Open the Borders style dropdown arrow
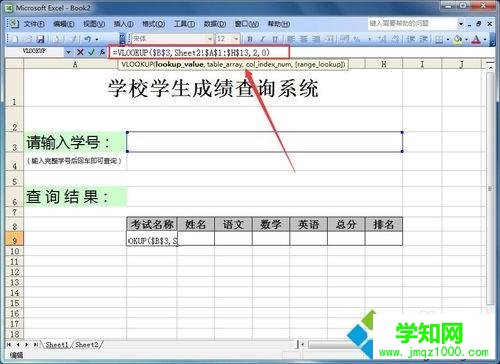Viewport: 500px width, 364px height. [448, 39]
